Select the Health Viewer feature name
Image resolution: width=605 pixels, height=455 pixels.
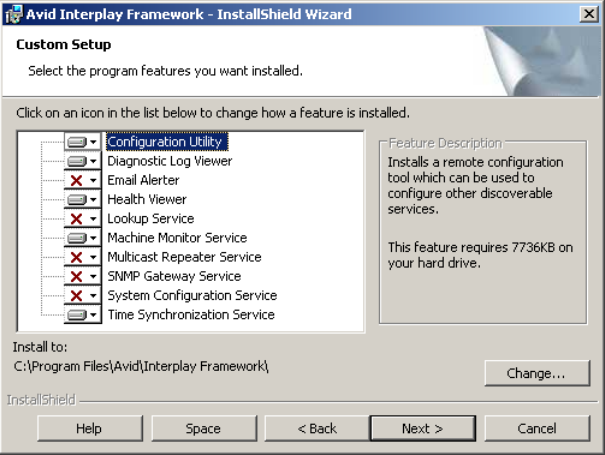147,200
